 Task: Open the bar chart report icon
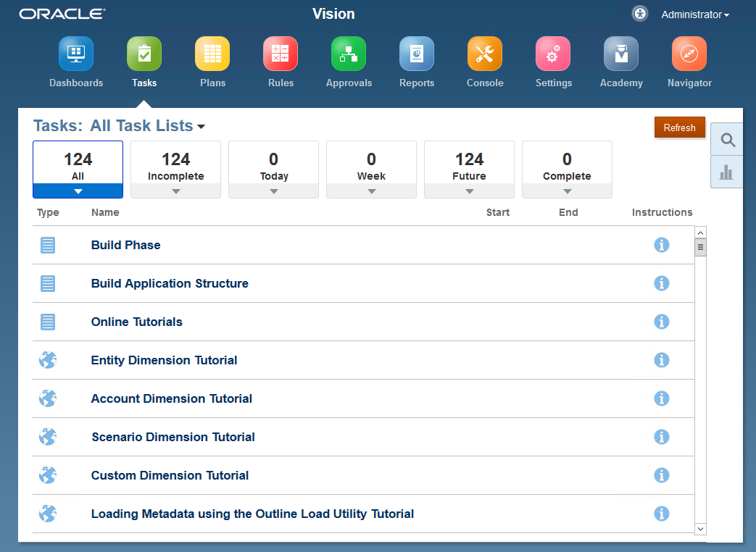click(x=726, y=172)
